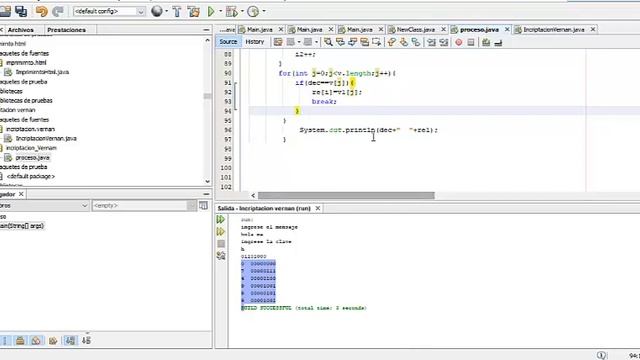Open the dropdown arrow next to the globe icon
This screenshot has width=640, height=360.
tap(167, 11)
